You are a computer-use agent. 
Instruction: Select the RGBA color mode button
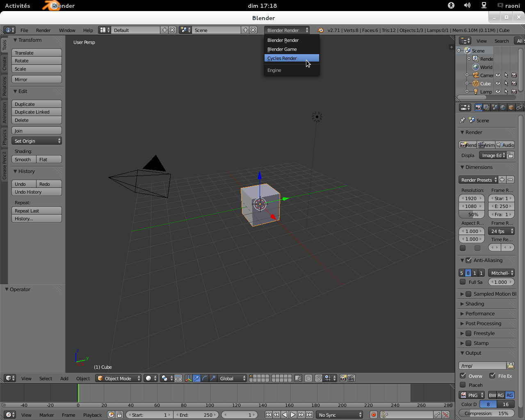pyautogui.click(x=509, y=395)
